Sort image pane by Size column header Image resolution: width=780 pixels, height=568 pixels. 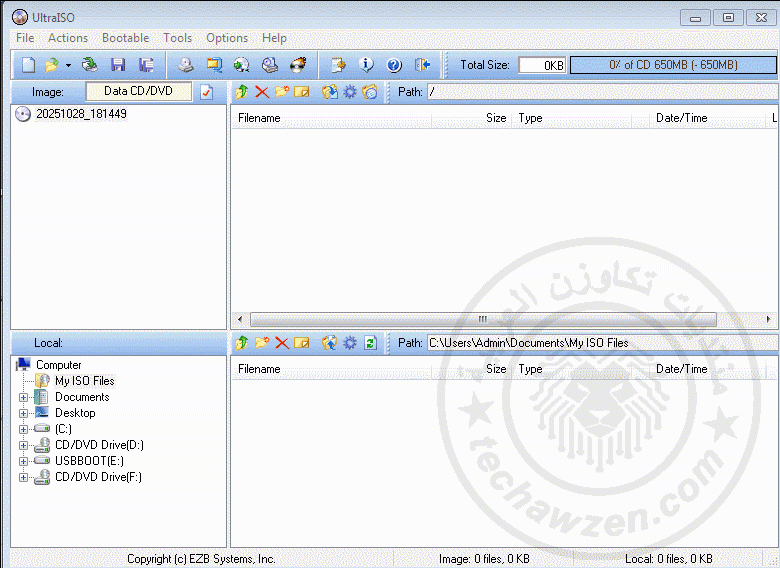(471, 118)
